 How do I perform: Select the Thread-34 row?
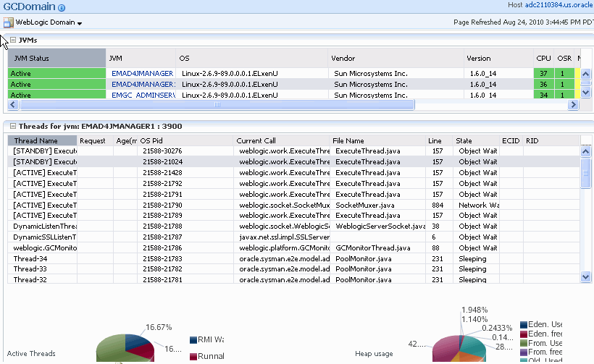pos(293,259)
